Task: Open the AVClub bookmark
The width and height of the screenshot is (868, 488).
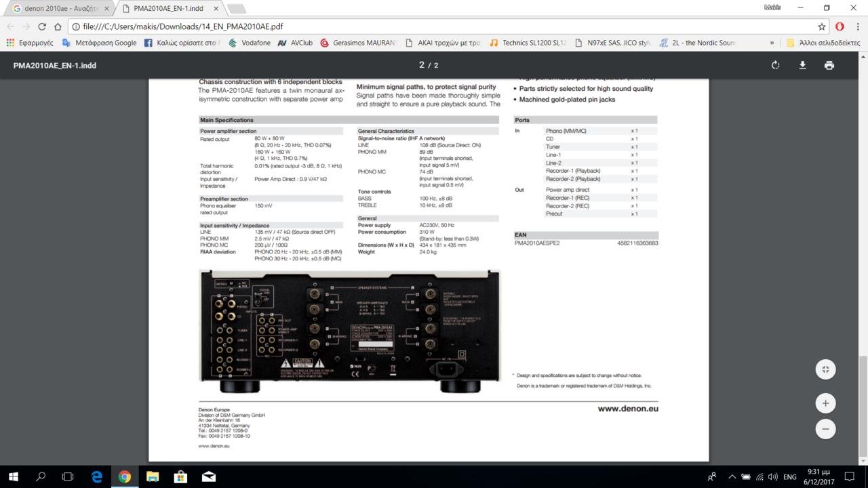Action: 295,43
